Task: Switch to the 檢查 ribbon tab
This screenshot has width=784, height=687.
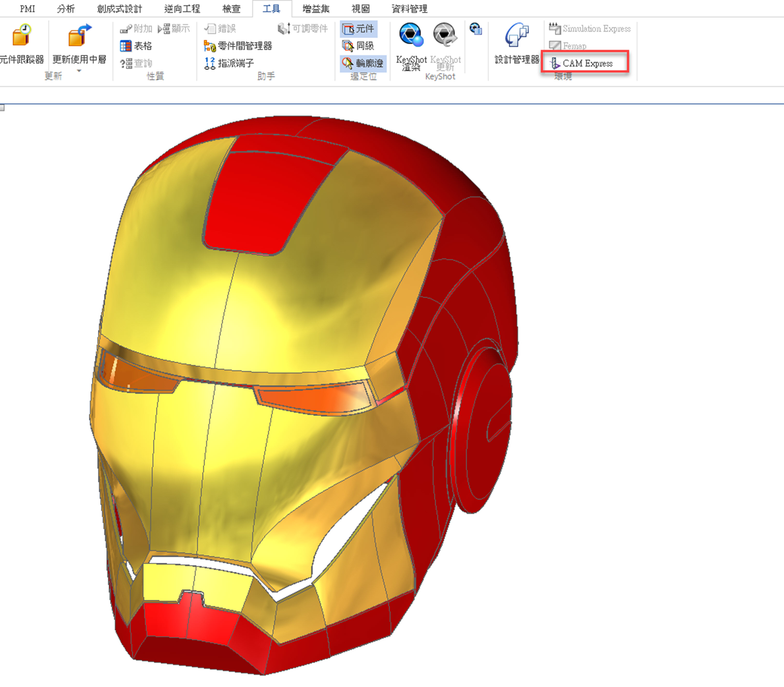Action: tap(232, 8)
